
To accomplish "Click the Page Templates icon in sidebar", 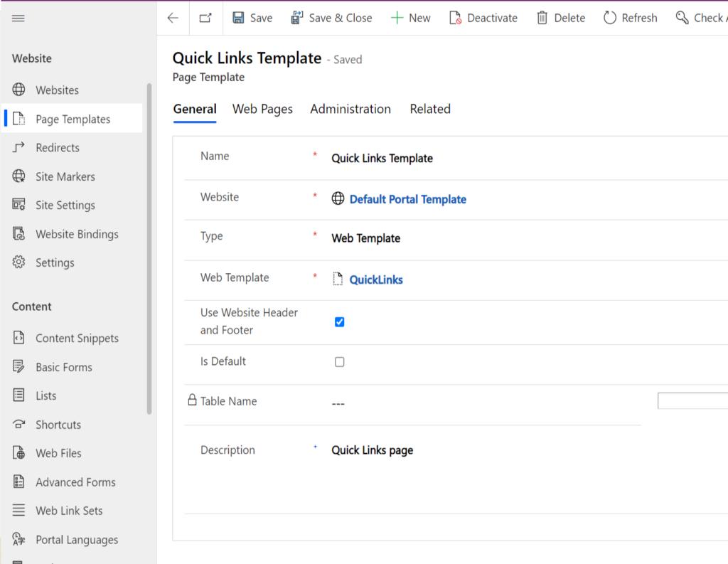I will (x=18, y=119).
